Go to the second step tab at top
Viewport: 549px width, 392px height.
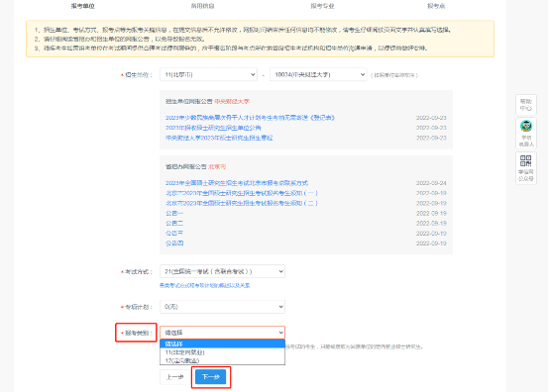[202, 6]
